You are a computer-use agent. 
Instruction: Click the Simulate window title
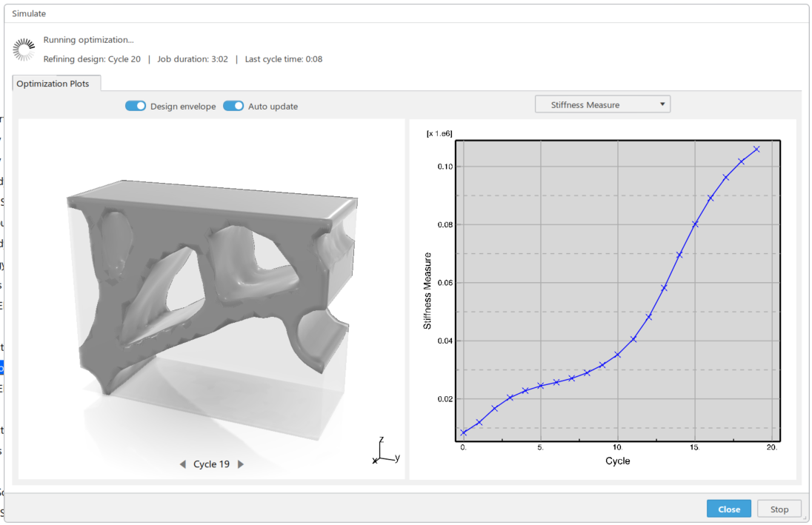tap(28, 13)
